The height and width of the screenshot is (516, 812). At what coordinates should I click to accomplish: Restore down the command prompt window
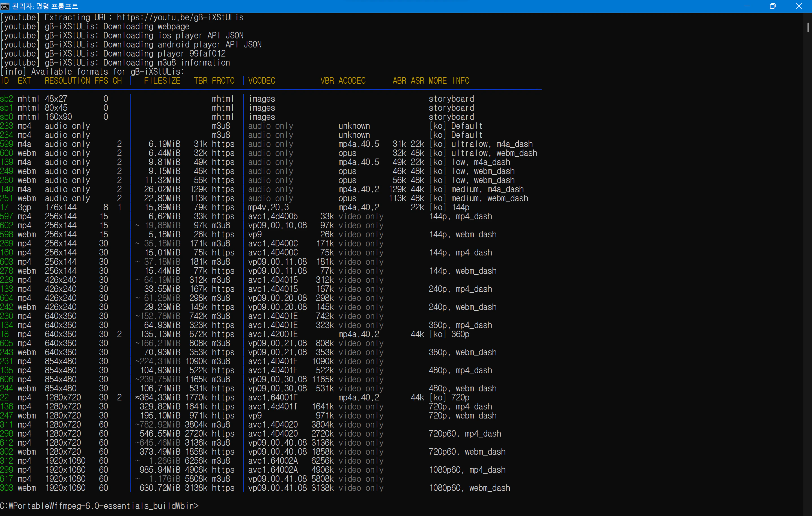point(772,6)
